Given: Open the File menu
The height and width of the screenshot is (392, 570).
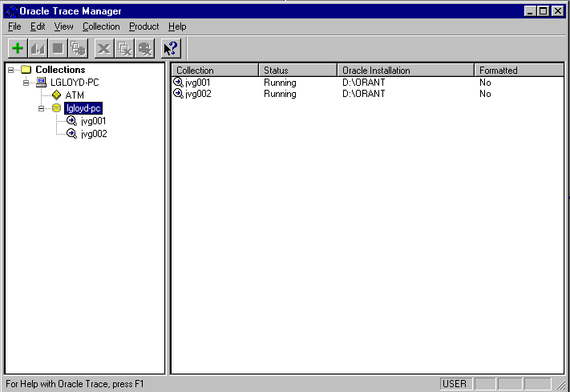Looking at the screenshot, I should click(14, 26).
